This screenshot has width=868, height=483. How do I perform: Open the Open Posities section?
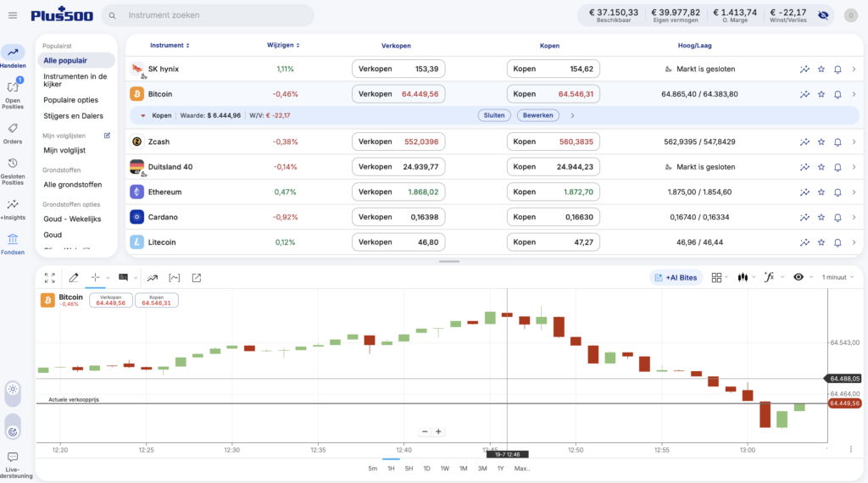(13, 95)
